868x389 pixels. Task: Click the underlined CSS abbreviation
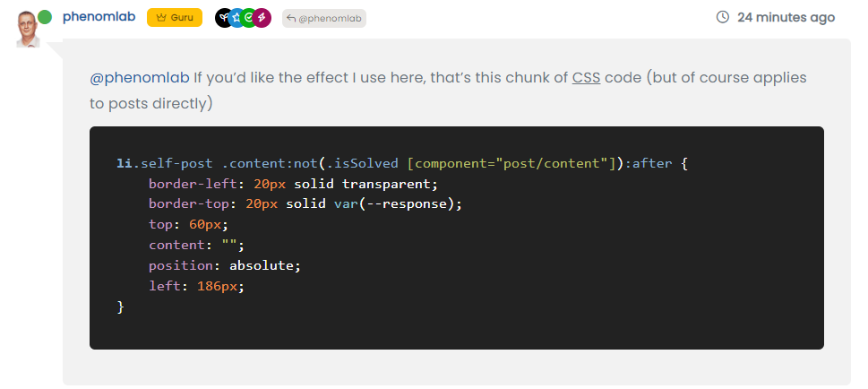pos(586,78)
